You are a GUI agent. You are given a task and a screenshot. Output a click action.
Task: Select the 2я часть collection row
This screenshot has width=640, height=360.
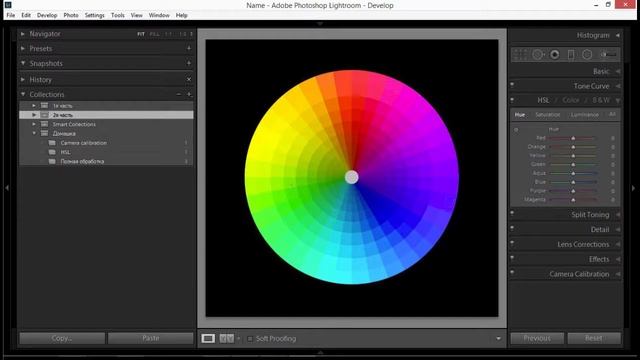(x=106, y=115)
